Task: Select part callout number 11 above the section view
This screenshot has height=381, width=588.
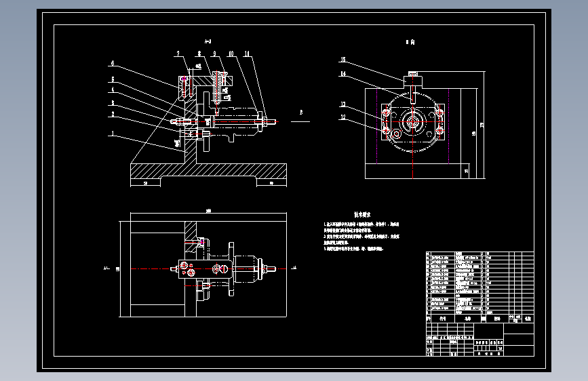Action: (x=247, y=54)
